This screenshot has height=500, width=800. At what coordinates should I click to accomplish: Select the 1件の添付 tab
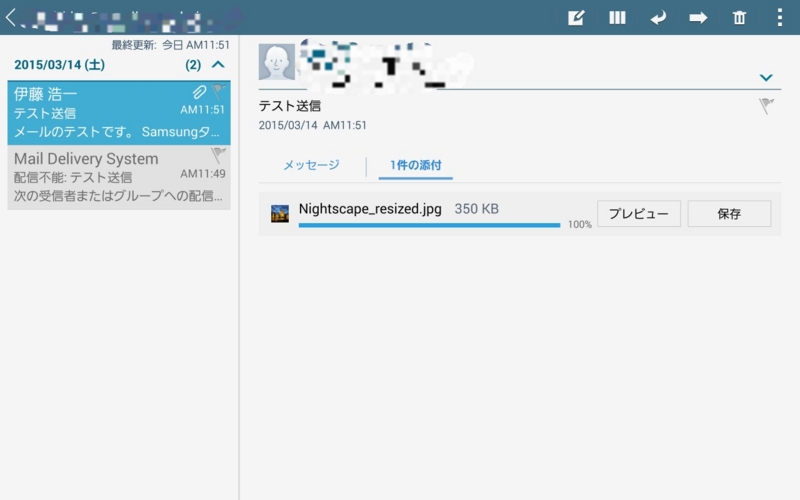tap(416, 165)
